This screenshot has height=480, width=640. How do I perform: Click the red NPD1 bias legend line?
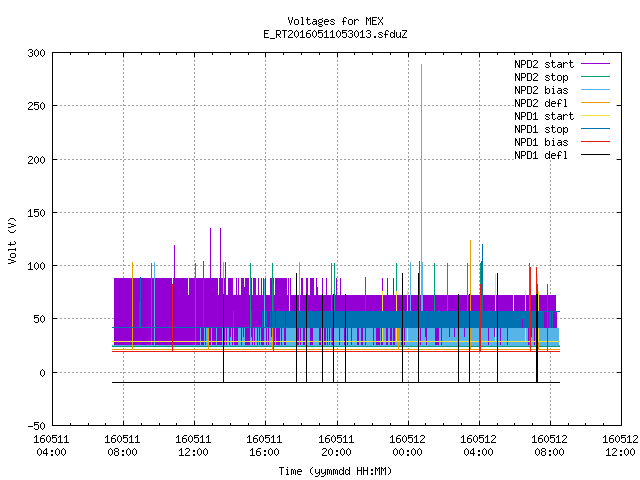coord(596,142)
